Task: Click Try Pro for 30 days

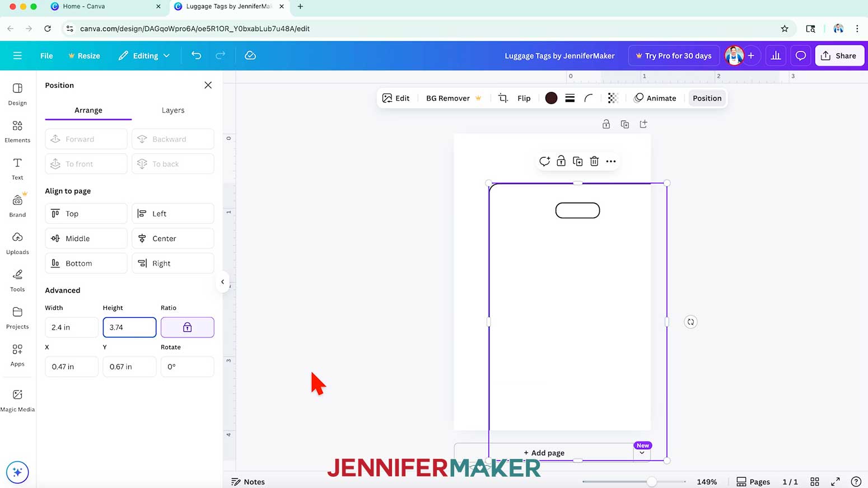Action: [x=674, y=55]
